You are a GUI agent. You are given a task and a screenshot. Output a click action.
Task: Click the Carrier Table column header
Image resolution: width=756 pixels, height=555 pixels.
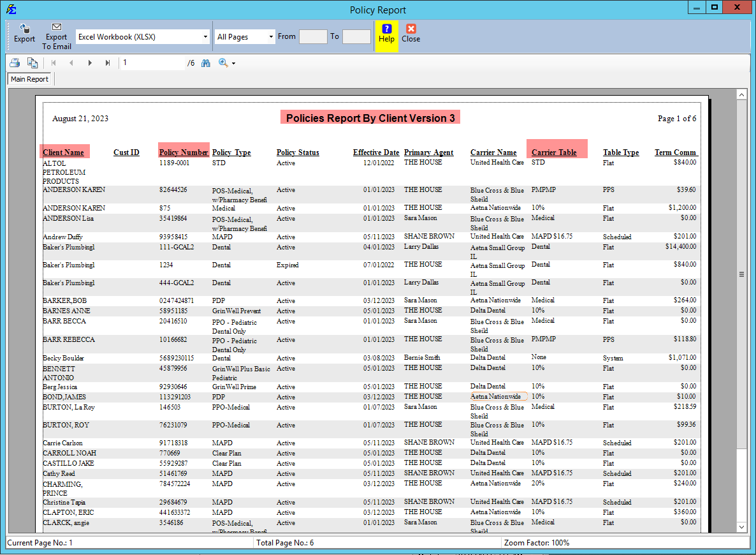coord(554,152)
